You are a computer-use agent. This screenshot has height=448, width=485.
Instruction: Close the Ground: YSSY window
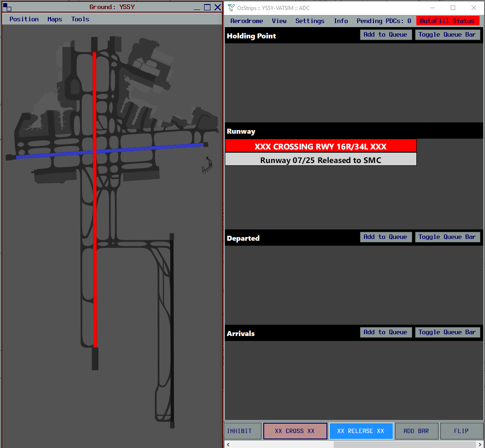[x=218, y=7]
